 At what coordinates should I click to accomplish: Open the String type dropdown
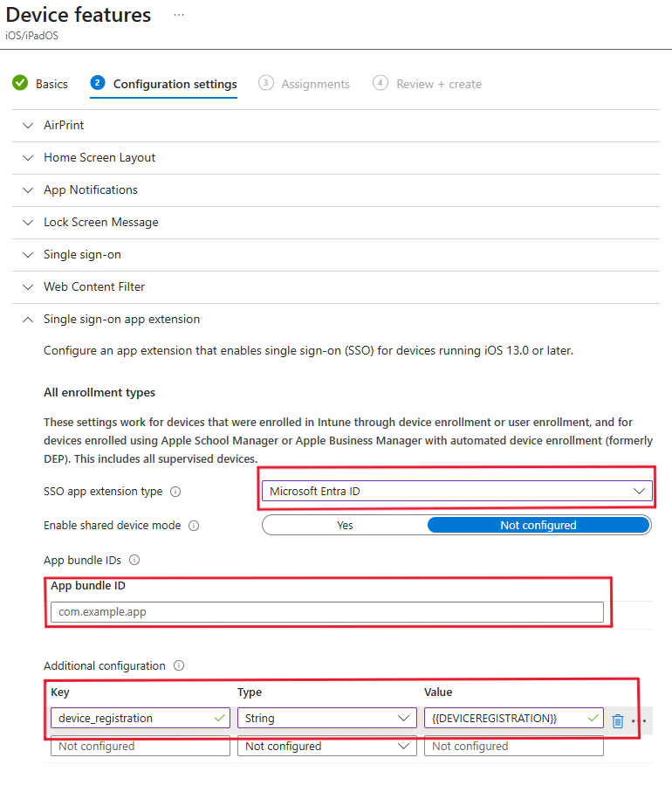[x=326, y=718]
